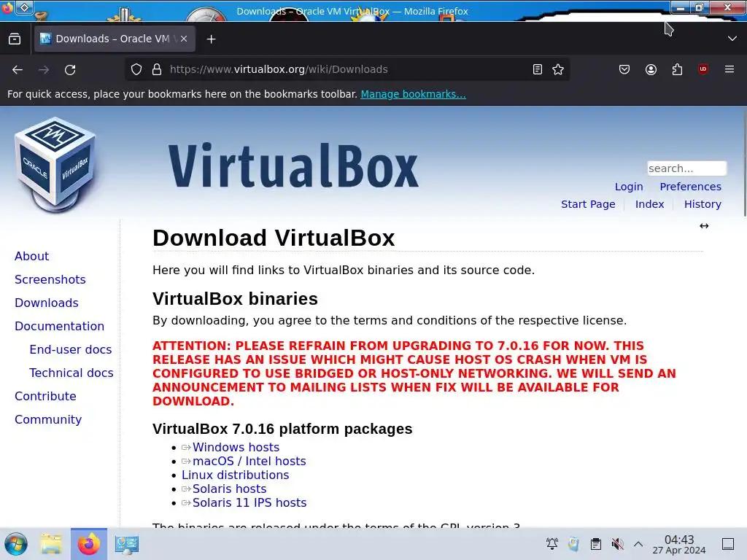Bookmark this page with the star icon

pos(558,69)
